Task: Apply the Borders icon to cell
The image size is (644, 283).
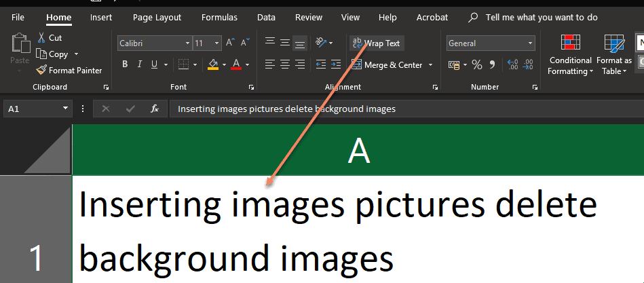Action: point(183,64)
